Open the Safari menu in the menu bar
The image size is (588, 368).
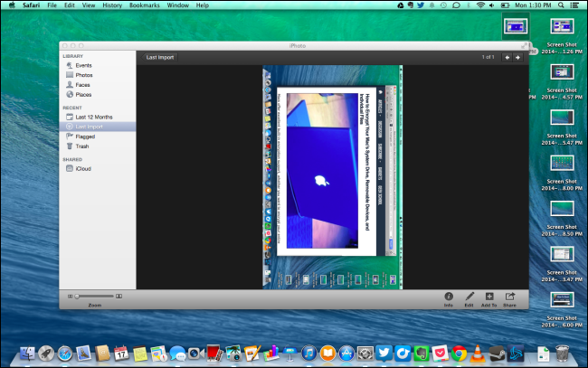[x=31, y=5]
